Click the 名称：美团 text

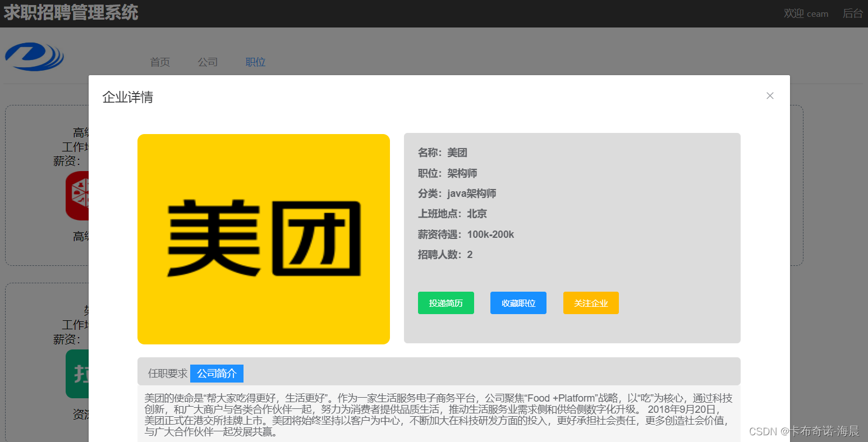(443, 153)
